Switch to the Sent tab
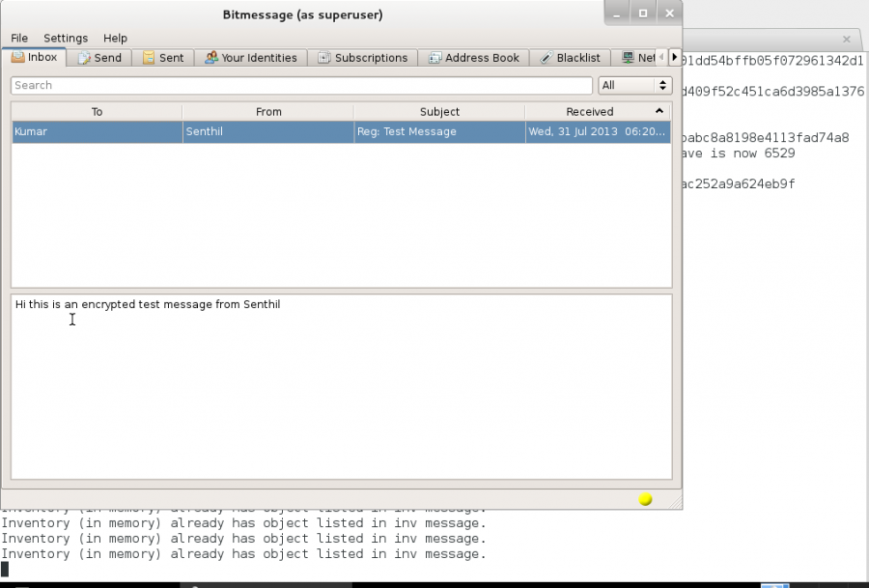Viewport: 869px width, 588px height. (163, 58)
